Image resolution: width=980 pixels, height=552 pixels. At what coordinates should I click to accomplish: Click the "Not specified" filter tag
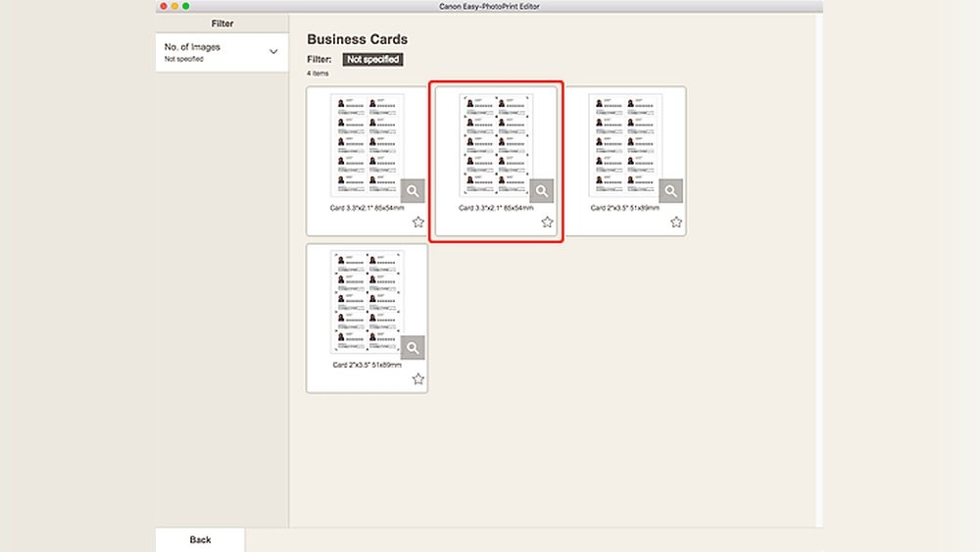pos(372,60)
